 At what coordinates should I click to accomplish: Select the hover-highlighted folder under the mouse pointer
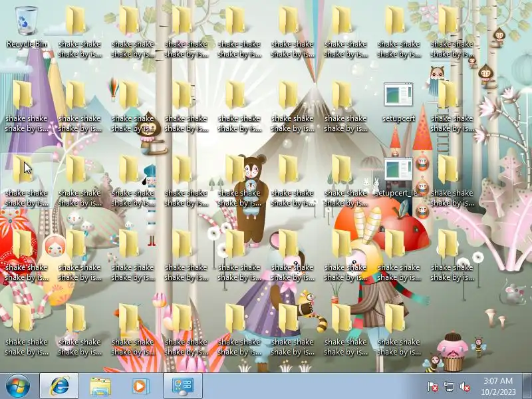(27, 180)
